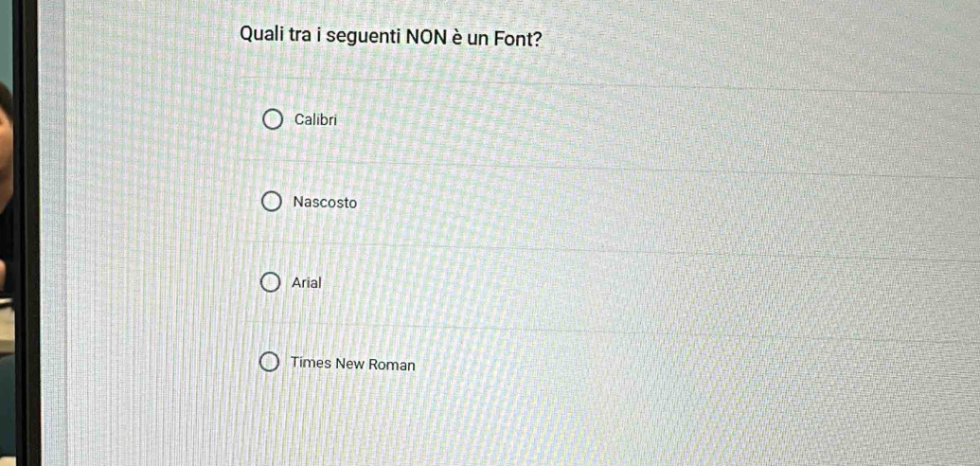Mark the third answer option circle

(271, 282)
